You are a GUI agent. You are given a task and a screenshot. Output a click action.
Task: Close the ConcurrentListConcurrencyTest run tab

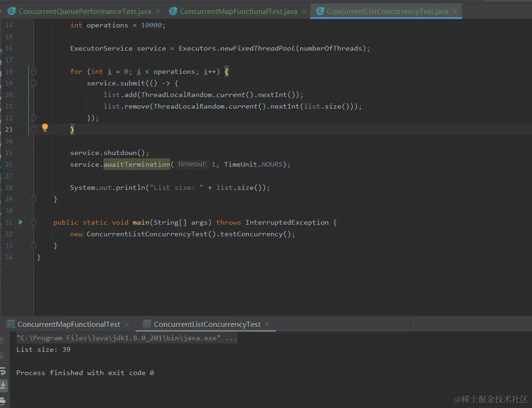click(x=267, y=324)
